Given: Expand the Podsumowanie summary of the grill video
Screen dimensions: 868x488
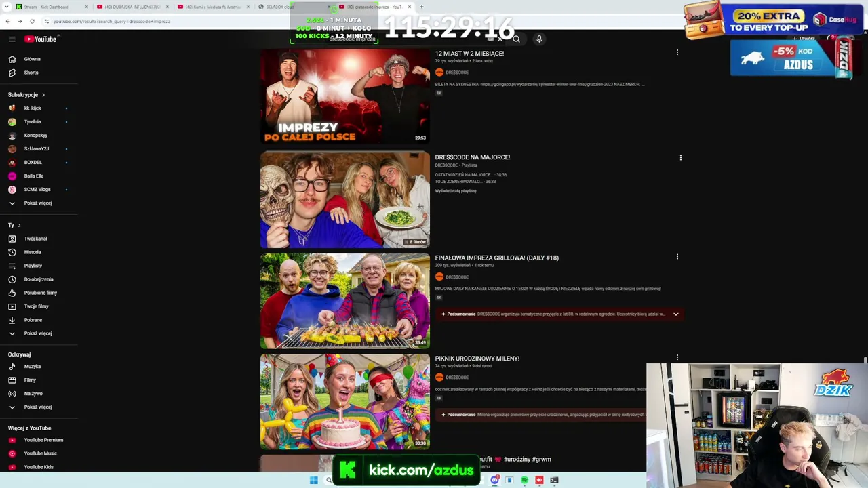Looking at the screenshot, I should coord(675,314).
